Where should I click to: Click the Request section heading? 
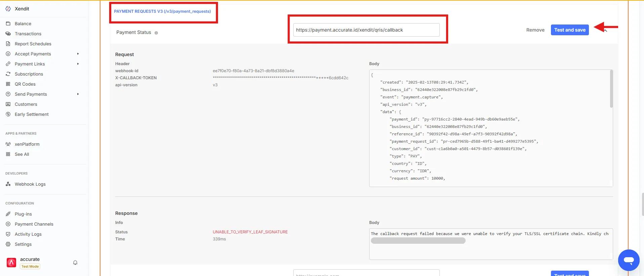click(x=124, y=54)
